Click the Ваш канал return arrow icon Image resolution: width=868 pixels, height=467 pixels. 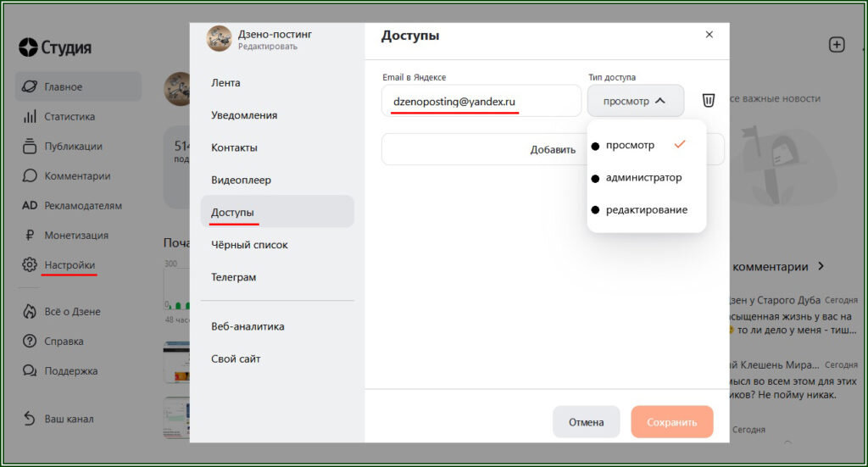coord(30,419)
